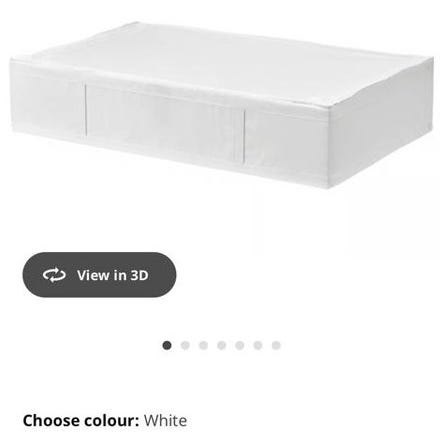Click the right vertical seam on the case front
Screen dimensions: 443x443
pos(245,136)
